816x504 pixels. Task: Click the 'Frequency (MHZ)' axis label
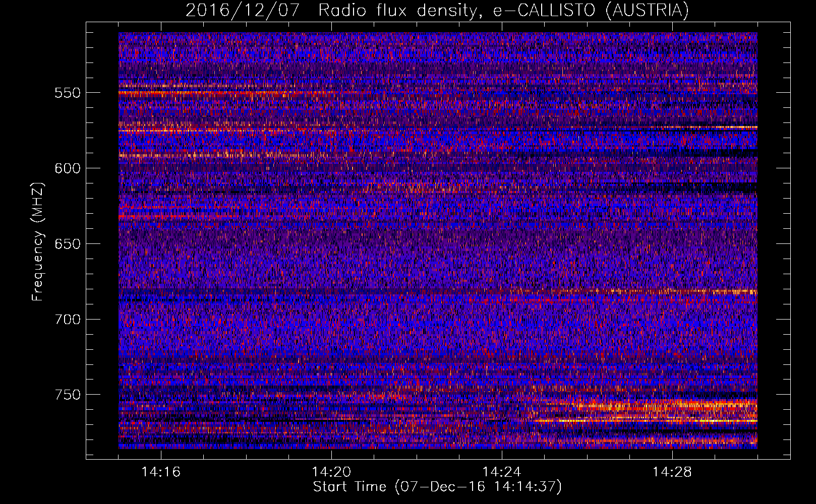coord(38,241)
